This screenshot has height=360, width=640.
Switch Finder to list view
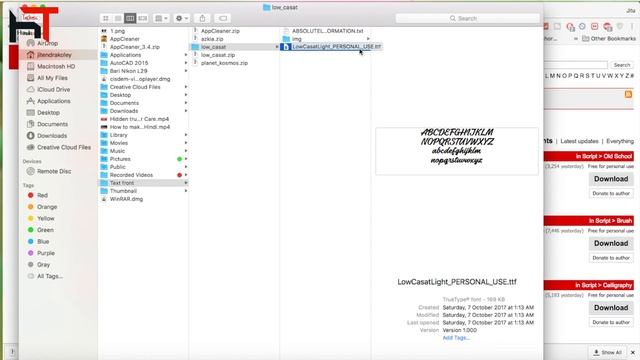pos(118,18)
